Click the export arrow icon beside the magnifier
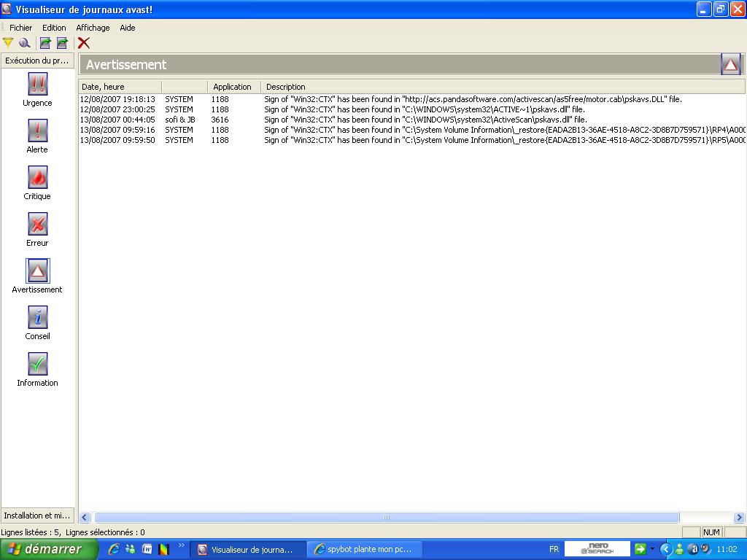Image resolution: width=747 pixels, height=560 pixels. pyautogui.click(x=45, y=43)
